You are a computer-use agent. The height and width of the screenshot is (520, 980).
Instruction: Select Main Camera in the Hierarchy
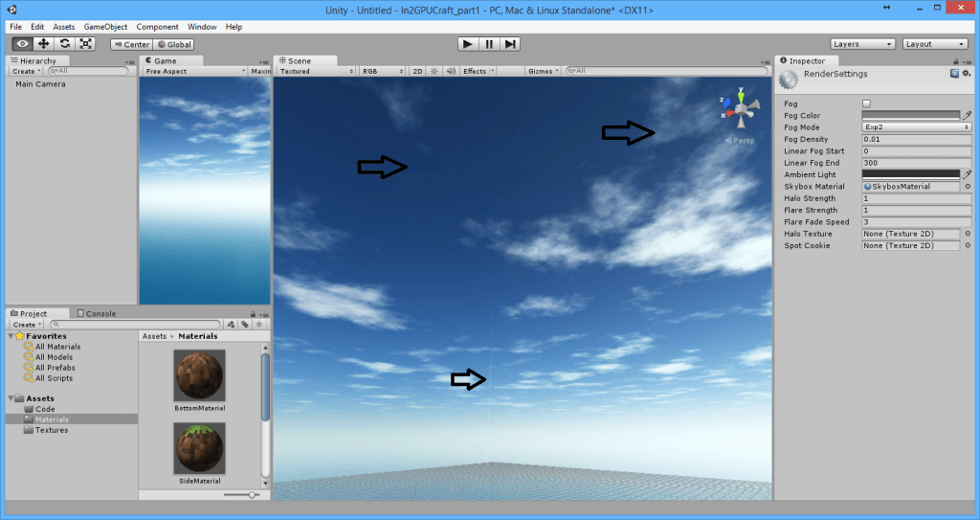click(x=40, y=84)
